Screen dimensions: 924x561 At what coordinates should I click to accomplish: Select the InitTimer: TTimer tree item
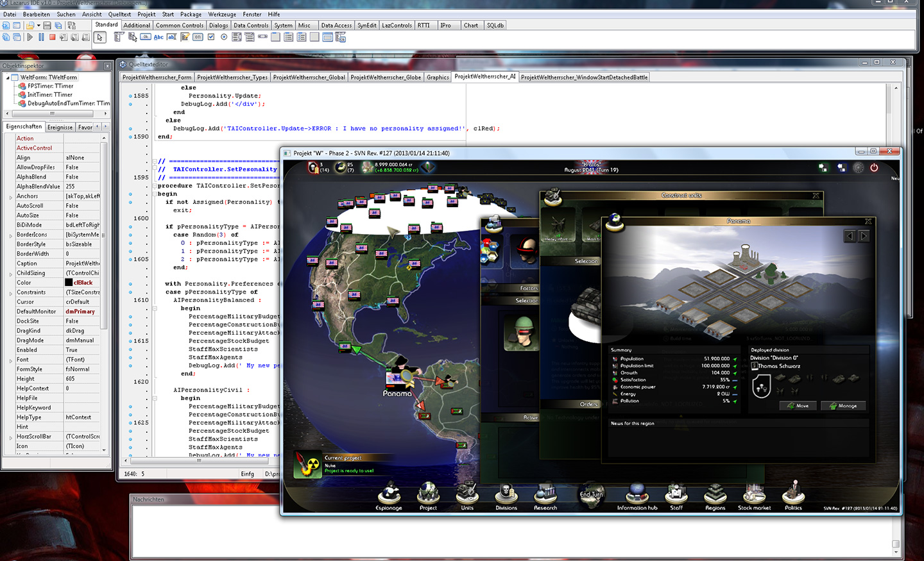click(49, 94)
